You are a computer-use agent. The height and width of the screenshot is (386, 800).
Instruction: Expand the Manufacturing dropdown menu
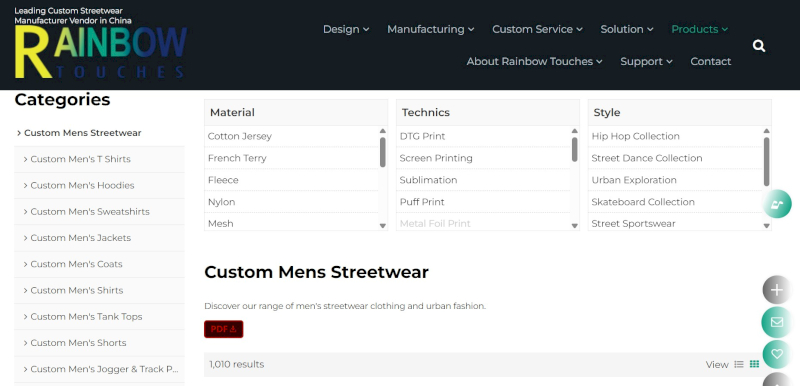coord(431,29)
